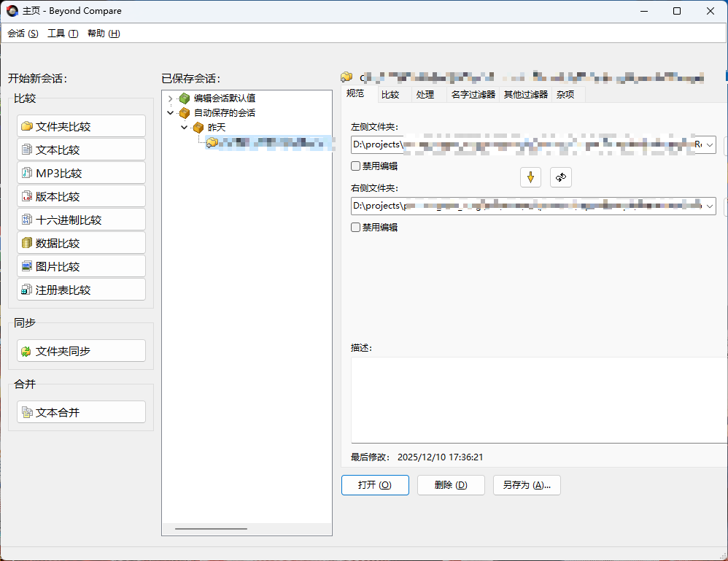Switch to the 名字过滤器 tab
The width and height of the screenshot is (728, 561).
473,95
